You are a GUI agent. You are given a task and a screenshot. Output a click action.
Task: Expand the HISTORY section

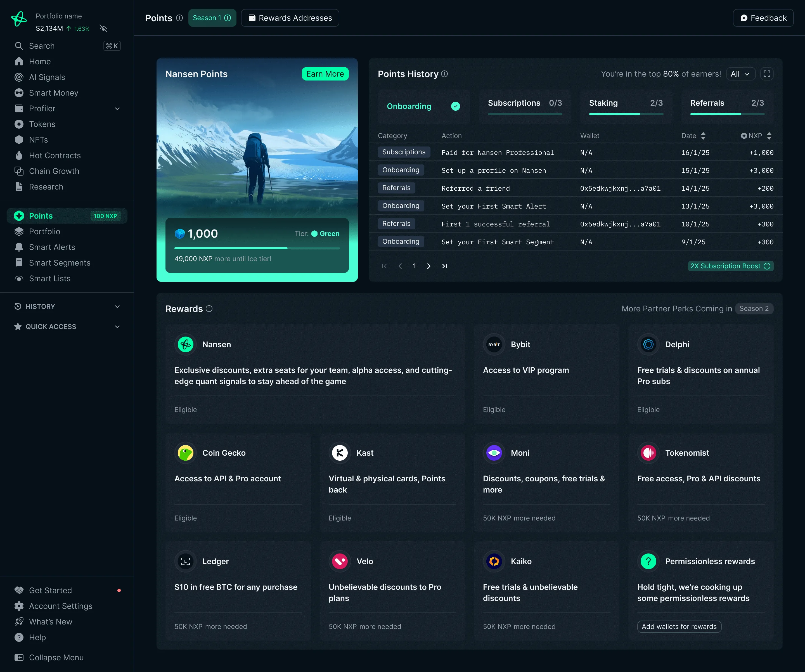coord(117,307)
